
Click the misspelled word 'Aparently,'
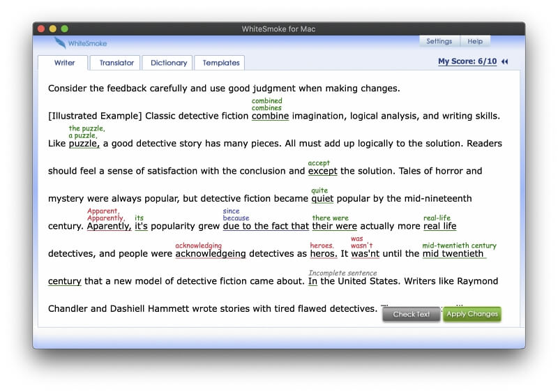click(x=110, y=226)
